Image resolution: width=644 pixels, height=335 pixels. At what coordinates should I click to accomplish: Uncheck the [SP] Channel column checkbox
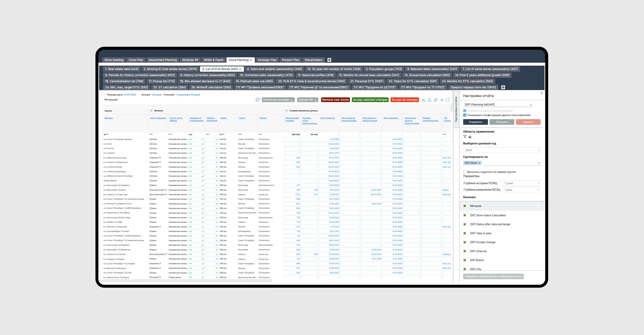[465, 251]
